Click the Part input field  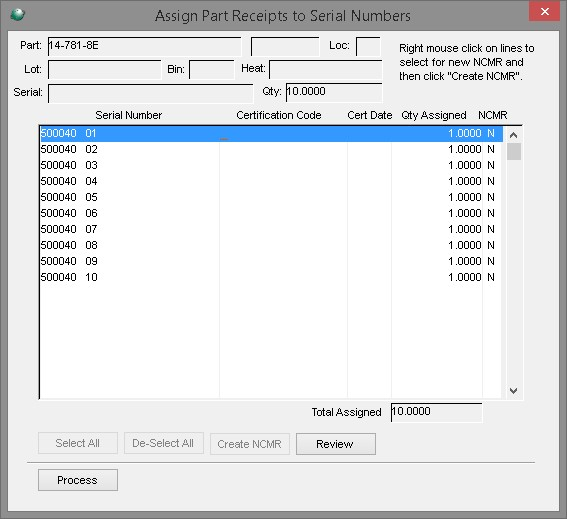click(144, 46)
